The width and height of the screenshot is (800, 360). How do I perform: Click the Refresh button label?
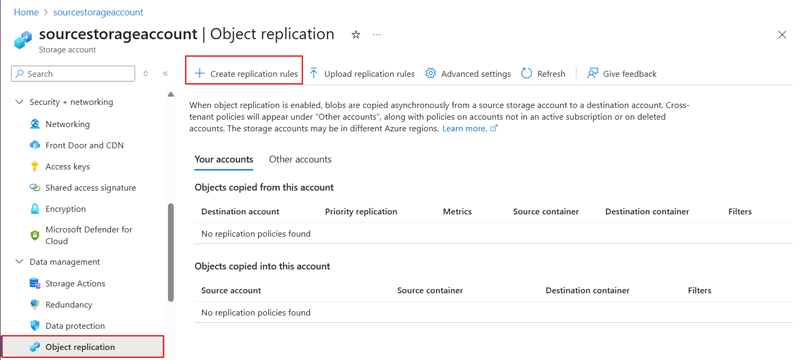click(551, 73)
